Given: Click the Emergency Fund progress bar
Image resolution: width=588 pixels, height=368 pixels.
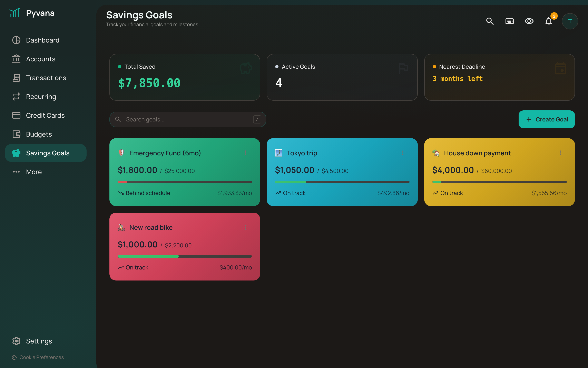Looking at the screenshot, I should 185,182.
